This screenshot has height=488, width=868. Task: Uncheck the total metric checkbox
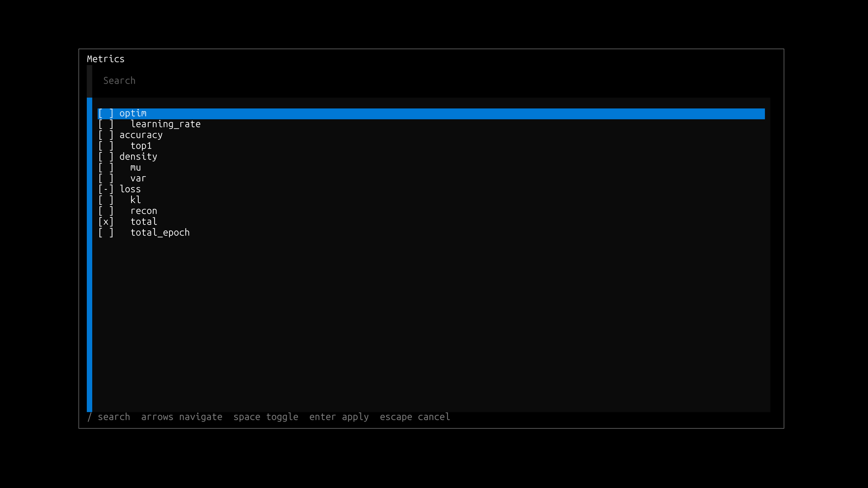106,222
